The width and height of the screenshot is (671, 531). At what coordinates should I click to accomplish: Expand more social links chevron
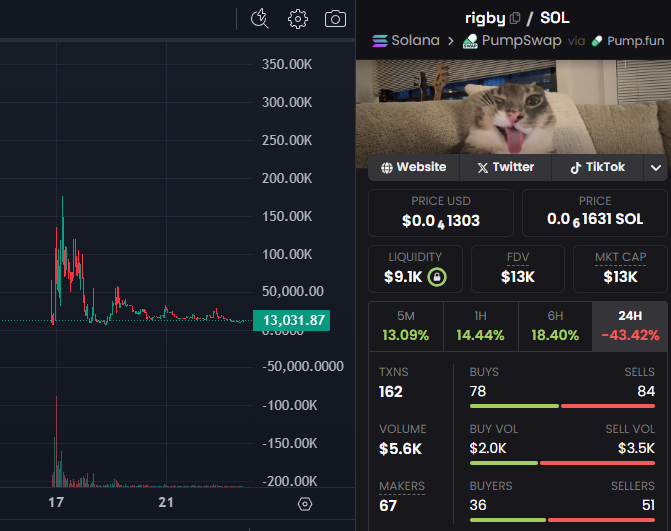click(x=656, y=167)
